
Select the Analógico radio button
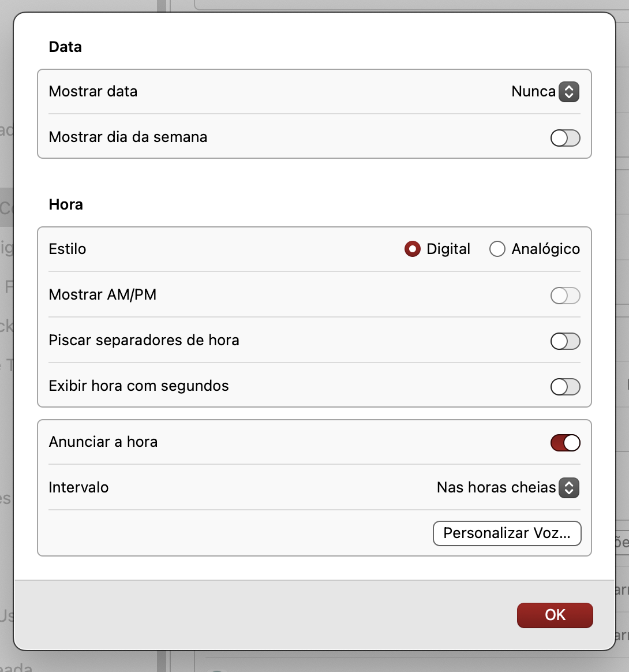point(497,249)
